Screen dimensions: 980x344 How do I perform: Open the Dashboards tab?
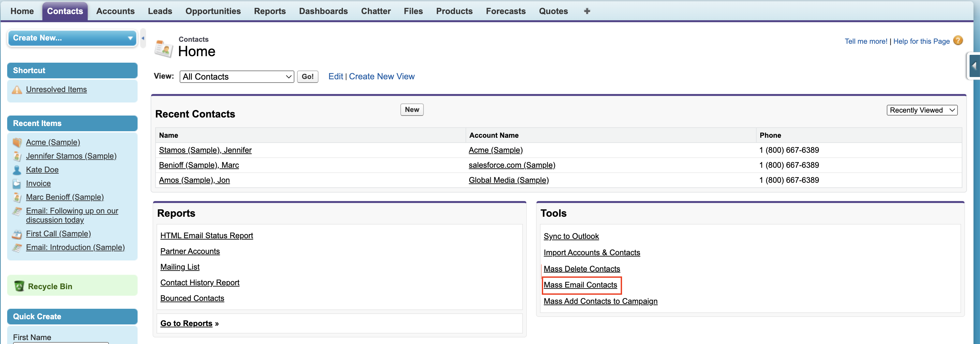[323, 11]
